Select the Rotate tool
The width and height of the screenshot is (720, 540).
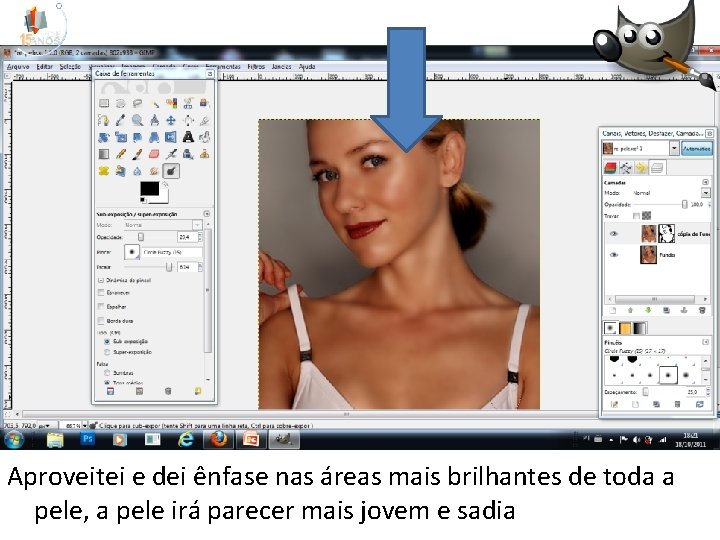tap(104, 137)
